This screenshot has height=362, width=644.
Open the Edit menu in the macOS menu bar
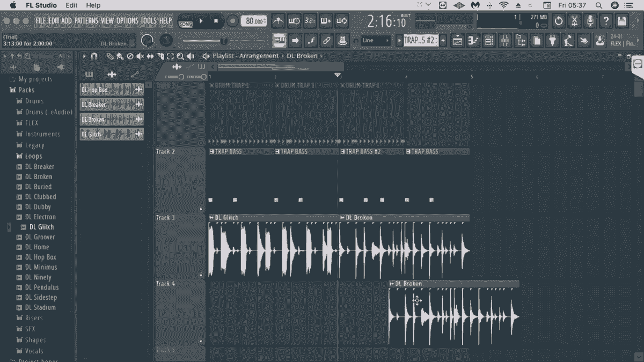click(71, 5)
